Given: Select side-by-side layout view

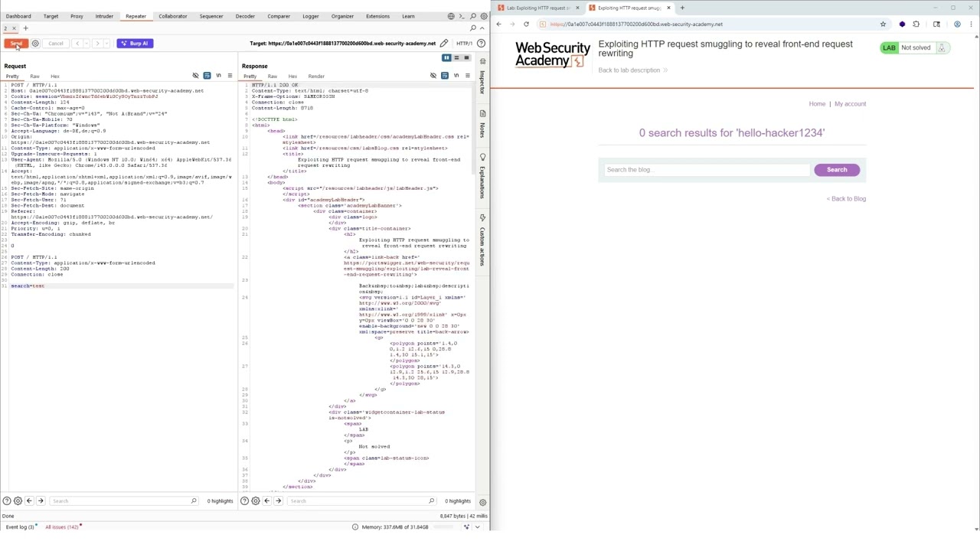Looking at the screenshot, I should point(446,58).
